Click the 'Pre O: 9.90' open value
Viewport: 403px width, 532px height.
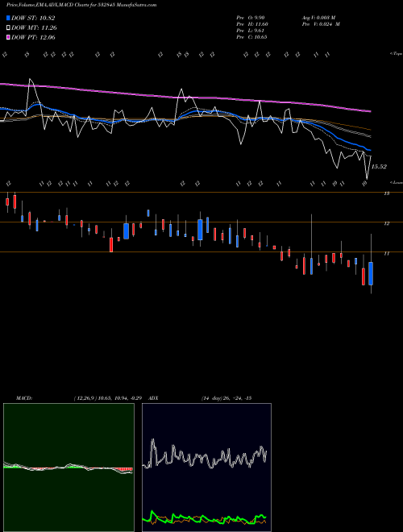coord(251,18)
